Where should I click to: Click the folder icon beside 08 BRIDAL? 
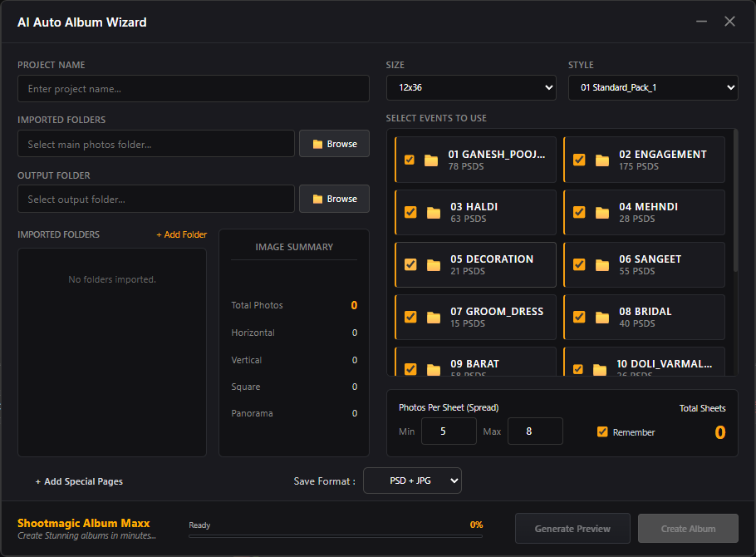click(x=602, y=318)
